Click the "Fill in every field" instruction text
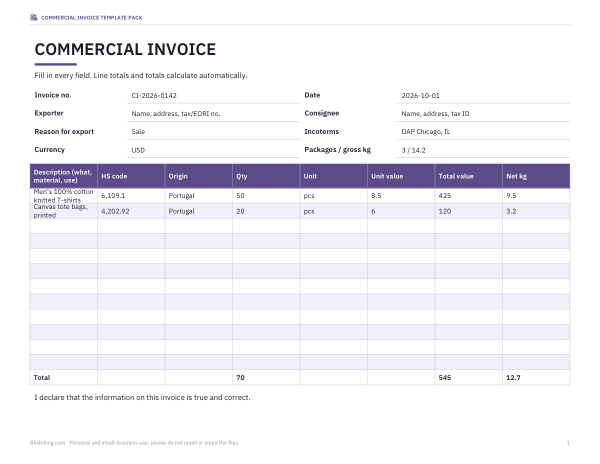Image resolution: width=600 pixels, height=464 pixels. pyautogui.click(x=141, y=75)
